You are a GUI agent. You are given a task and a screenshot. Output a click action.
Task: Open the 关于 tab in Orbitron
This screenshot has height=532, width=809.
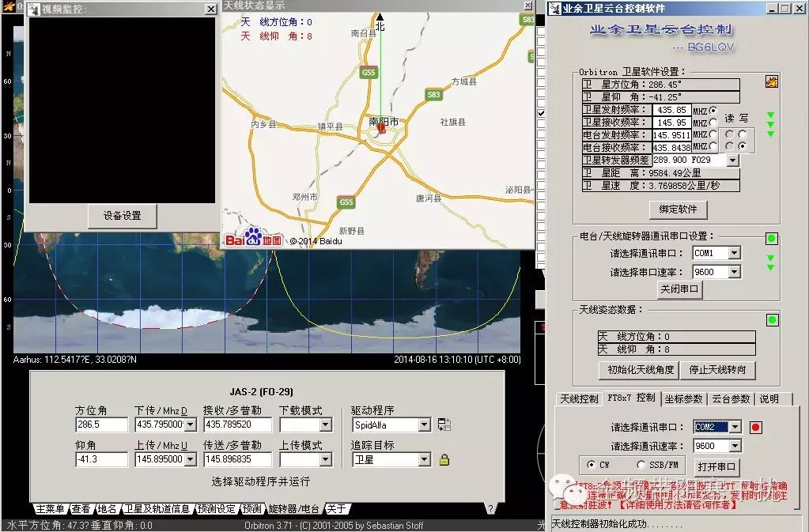(x=336, y=509)
